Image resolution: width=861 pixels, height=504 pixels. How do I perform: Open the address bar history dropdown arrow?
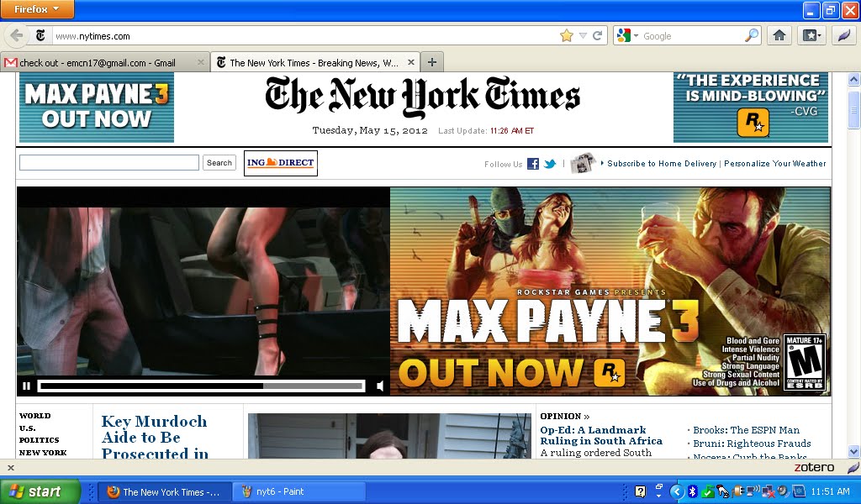coord(583,36)
